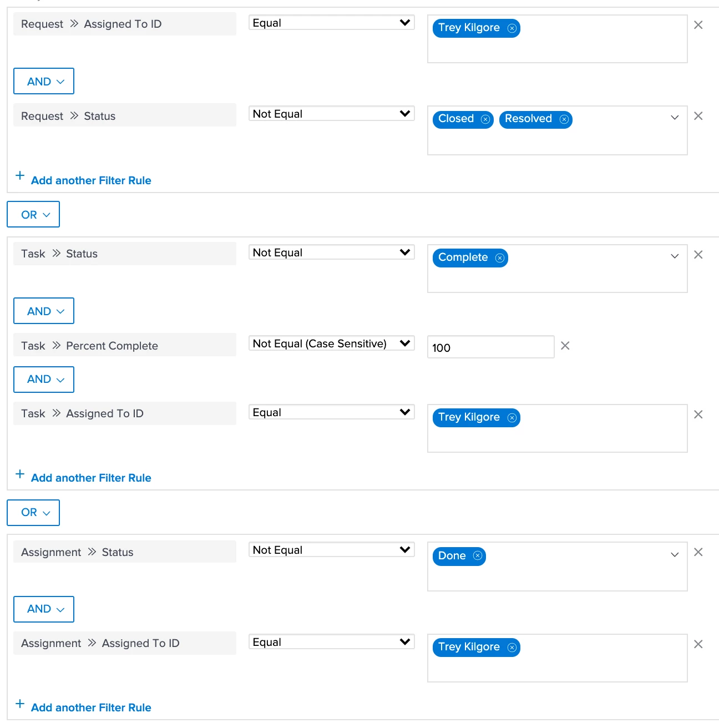Expand the Assignment Status value list chevron
Screen dimensions: 719x728
click(675, 554)
